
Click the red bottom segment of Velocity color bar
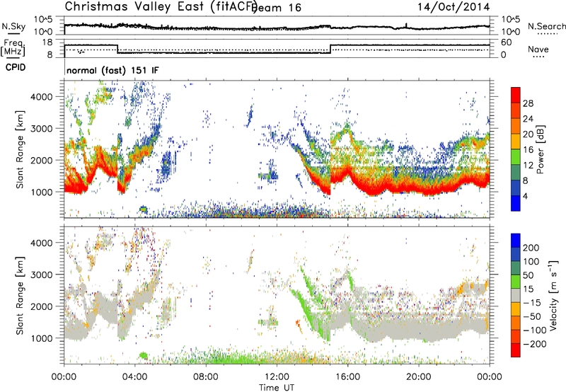tap(516, 350)
